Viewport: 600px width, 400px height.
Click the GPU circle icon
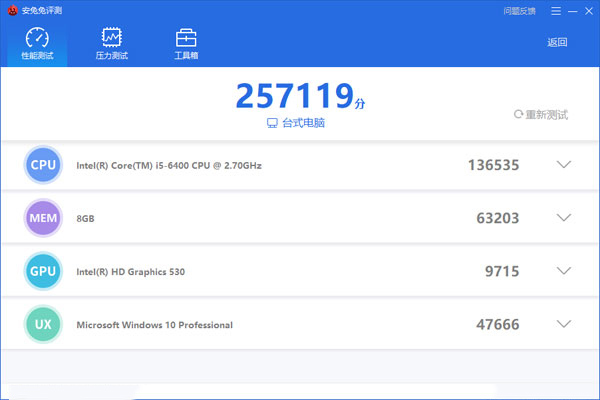43,271
